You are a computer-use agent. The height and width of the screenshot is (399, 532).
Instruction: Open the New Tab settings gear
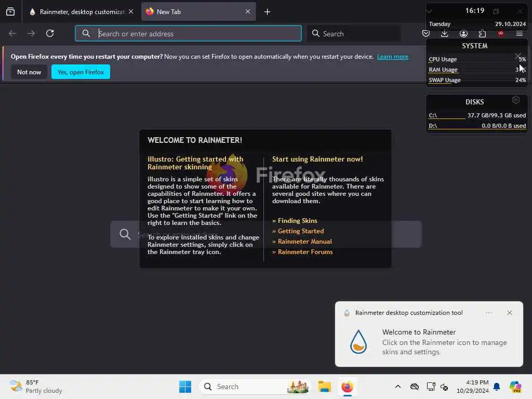pos(516,100)
